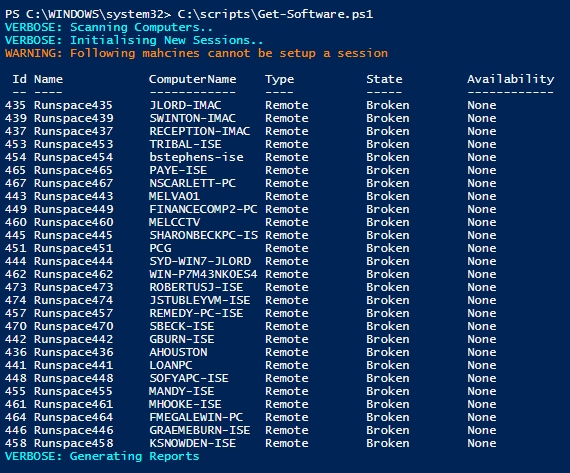570x473 pixels.
Task: Select computer name JSTUBLEYVM-ISE
Action: pos(200,300)
